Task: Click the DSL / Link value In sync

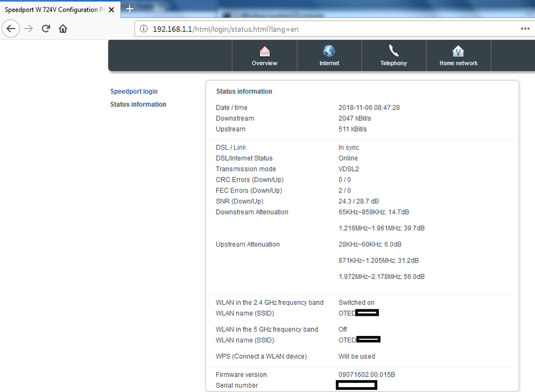Action: tap(349, 148)
